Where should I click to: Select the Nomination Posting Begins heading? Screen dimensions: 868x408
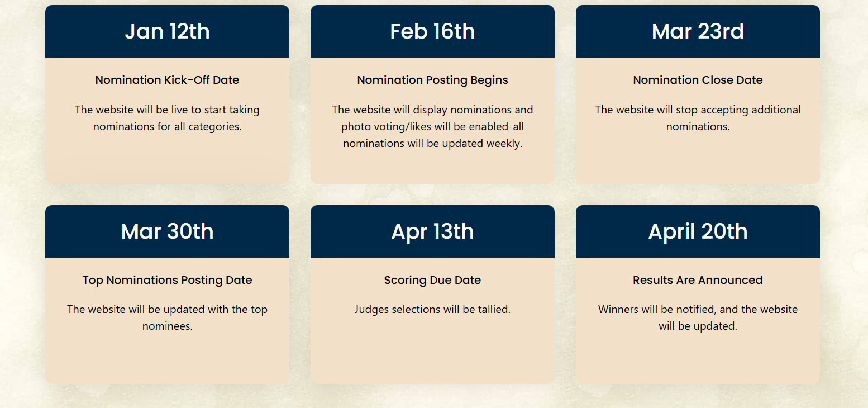[432, 80]
